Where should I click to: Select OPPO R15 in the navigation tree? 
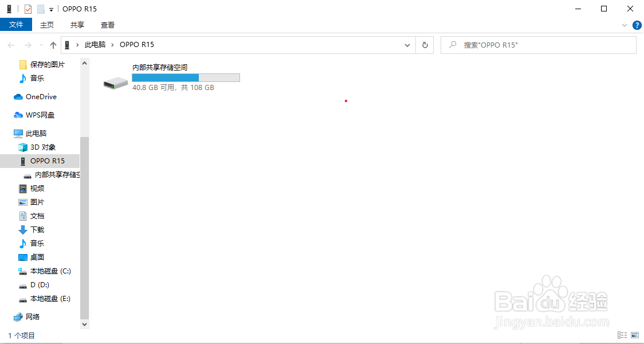pos(47,161)
